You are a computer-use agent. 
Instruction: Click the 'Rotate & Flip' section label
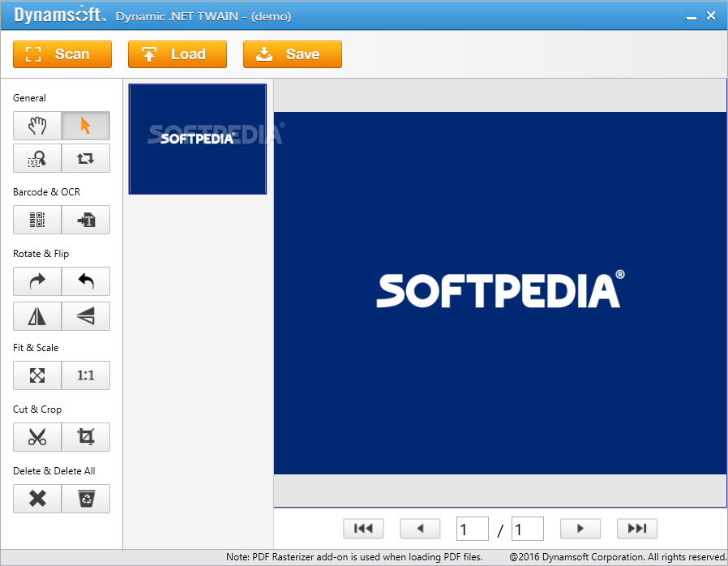(x=41, y=254)
